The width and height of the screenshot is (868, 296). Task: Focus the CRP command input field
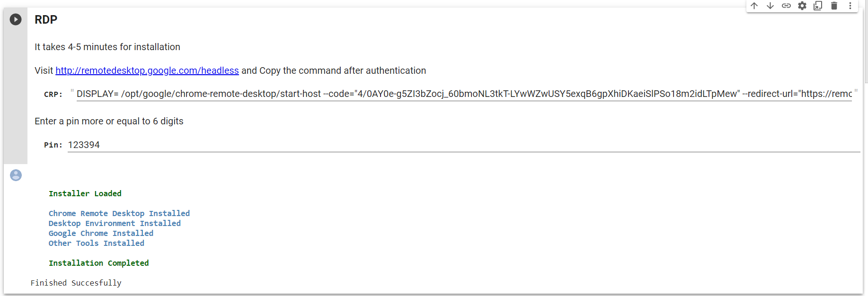point(464,94)
